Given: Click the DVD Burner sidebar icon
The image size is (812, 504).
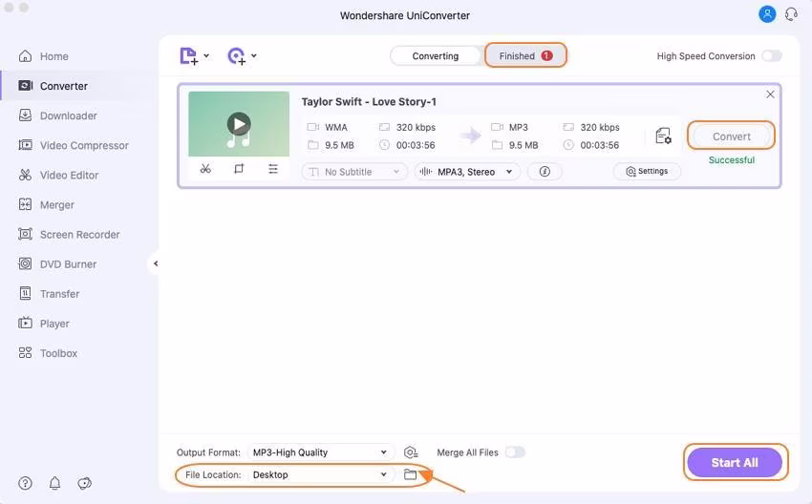Looking at the screenshot, I should (x=25, y=263).
